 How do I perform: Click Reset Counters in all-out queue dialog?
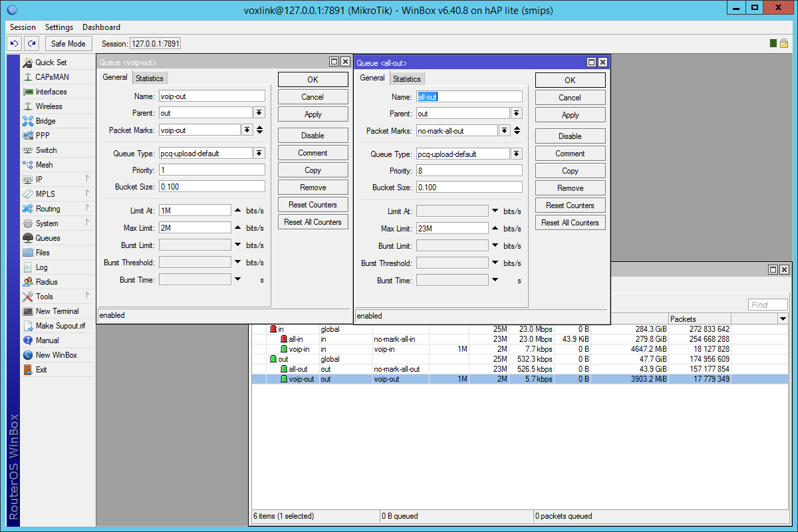tap(571, 205)
